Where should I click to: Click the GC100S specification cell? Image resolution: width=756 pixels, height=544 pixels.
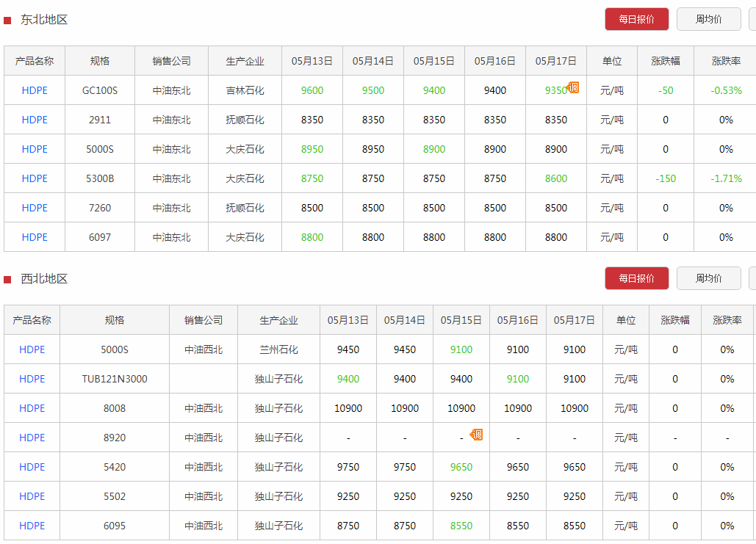pos(100,90)
